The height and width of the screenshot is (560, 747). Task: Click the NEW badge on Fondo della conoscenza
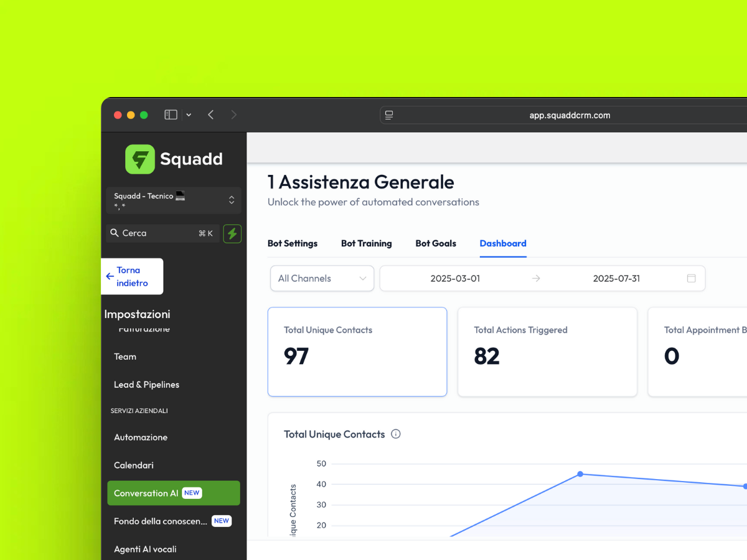(222, 521)
